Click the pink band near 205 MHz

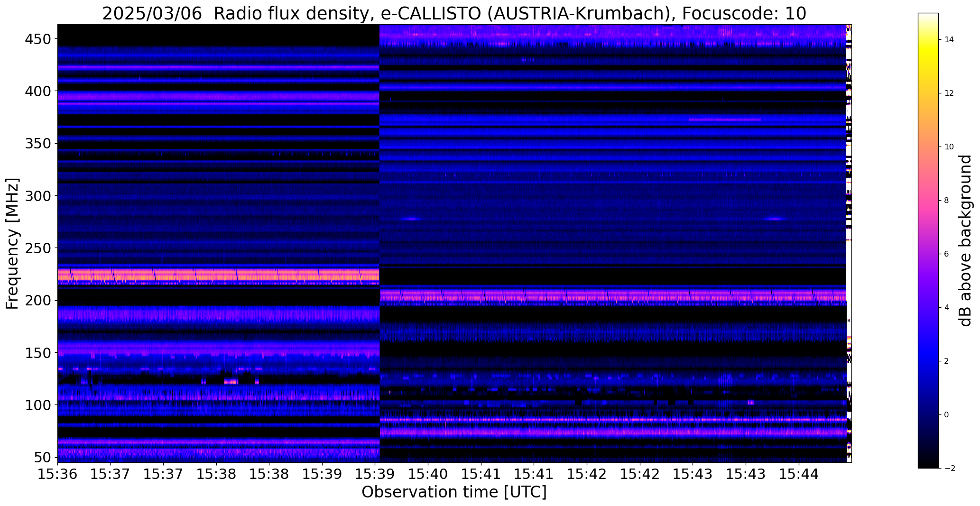[x=613, y=296]
